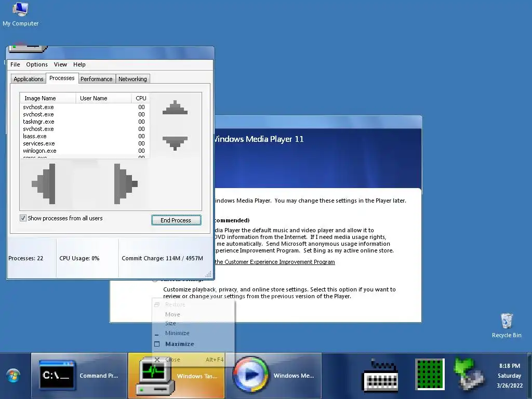The width and height of the screenshot is (532, 399).
Task: Choose Close in the window context menu
Action: pyautogui.click(x=193, y=360)
